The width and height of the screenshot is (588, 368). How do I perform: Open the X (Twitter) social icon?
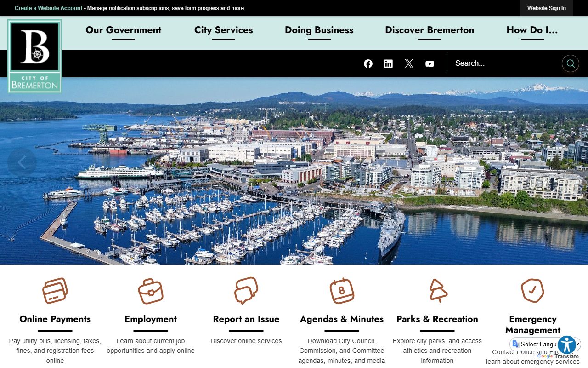[x=409, y=63]
